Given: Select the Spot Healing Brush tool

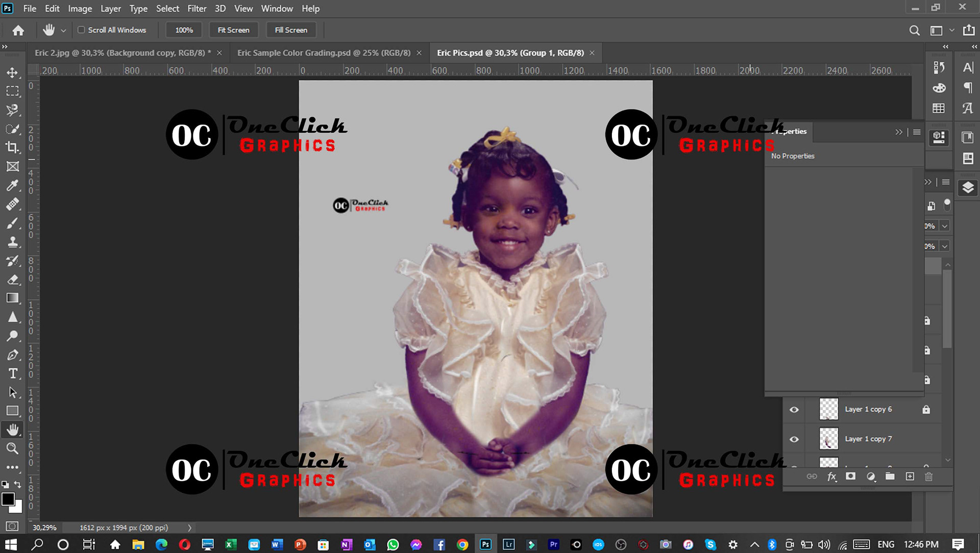Looking at the screenshot, I should 12,204.
